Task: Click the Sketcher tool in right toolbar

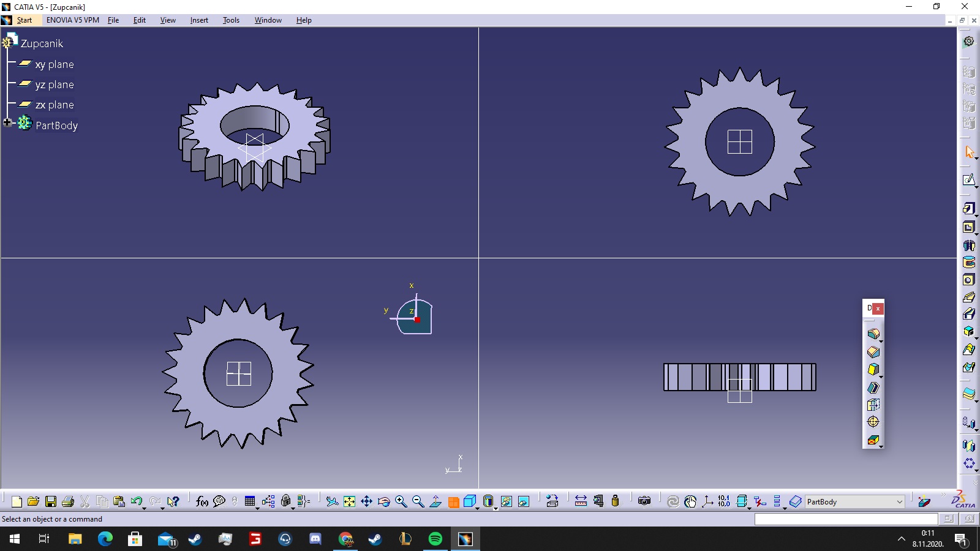Action: (x=968, y=180)
